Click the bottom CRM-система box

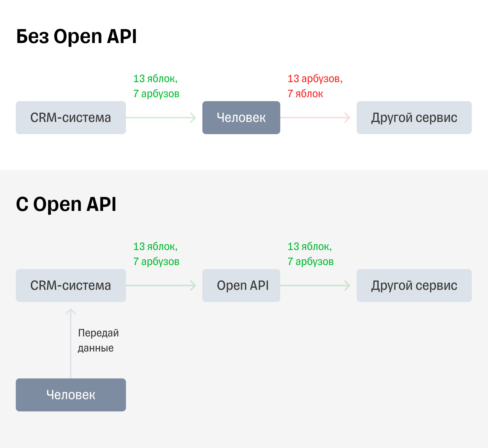pyautogui.click(x=71, y=286)
